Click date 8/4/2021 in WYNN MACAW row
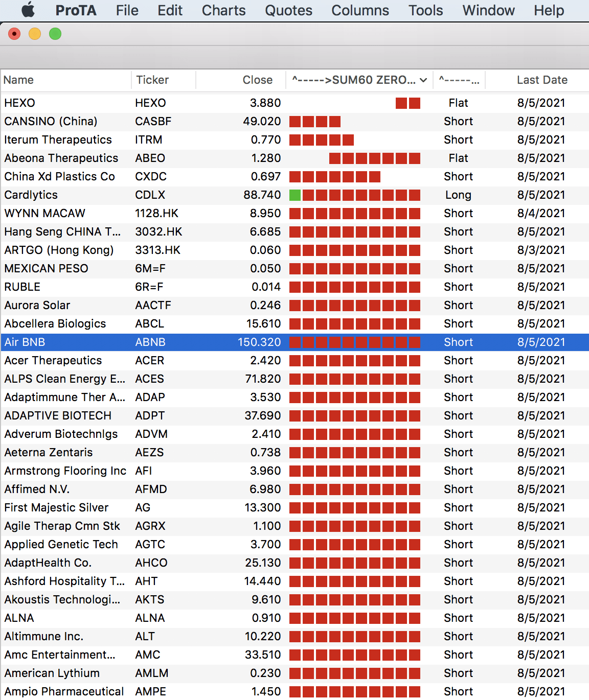This screenshot has width=589, height=700. tap(541, 213)
